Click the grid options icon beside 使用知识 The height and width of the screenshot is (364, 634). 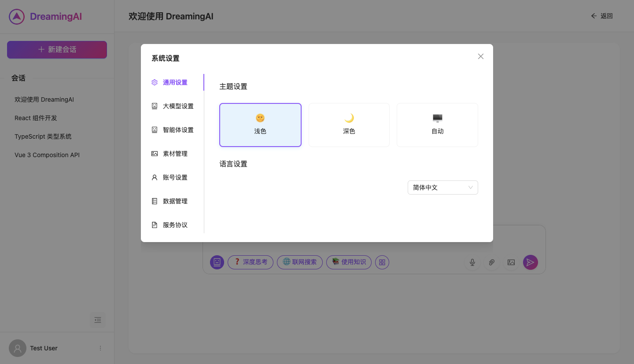382,262
